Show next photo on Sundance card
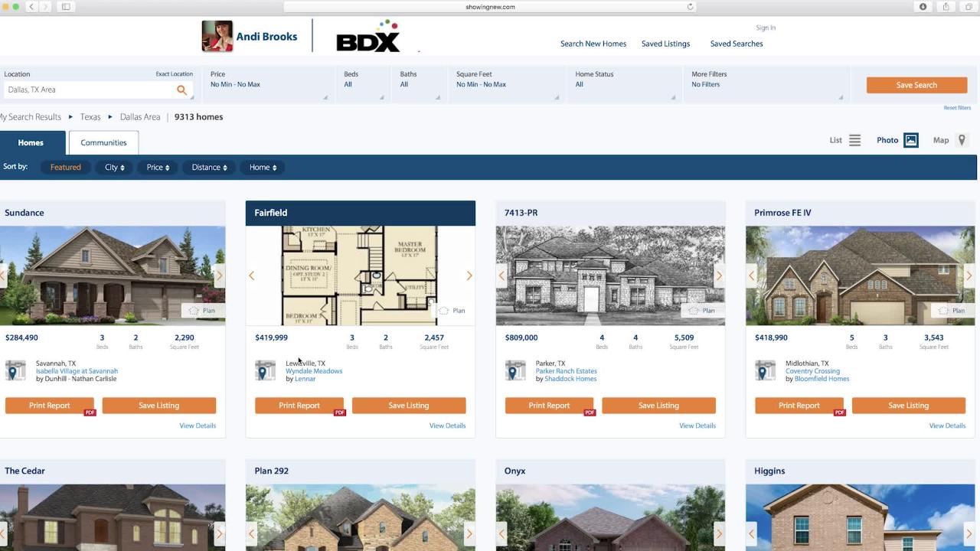The image size is (980, 551). [219, 275]
